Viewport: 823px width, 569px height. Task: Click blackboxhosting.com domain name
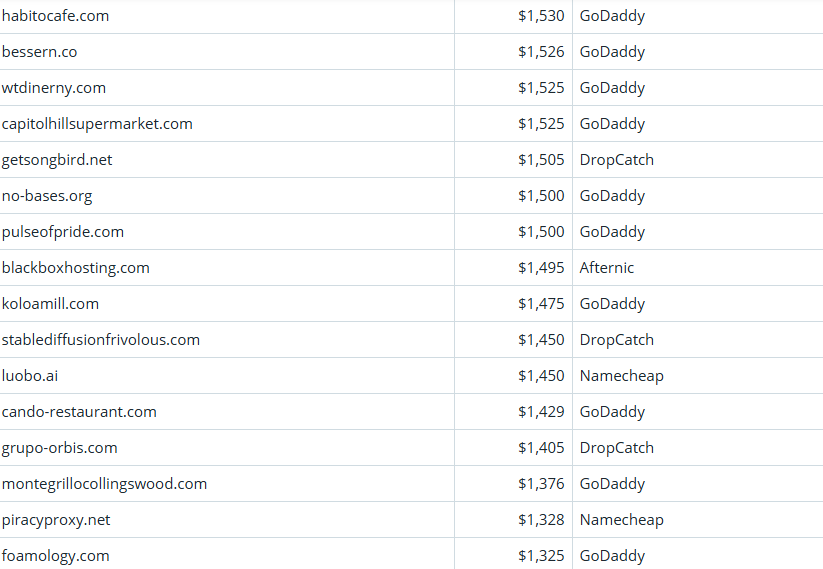[76, 268]
